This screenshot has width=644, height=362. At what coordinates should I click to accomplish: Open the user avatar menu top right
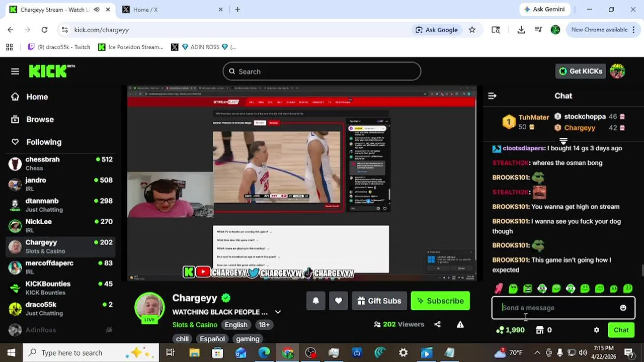[x=617, y=71]
